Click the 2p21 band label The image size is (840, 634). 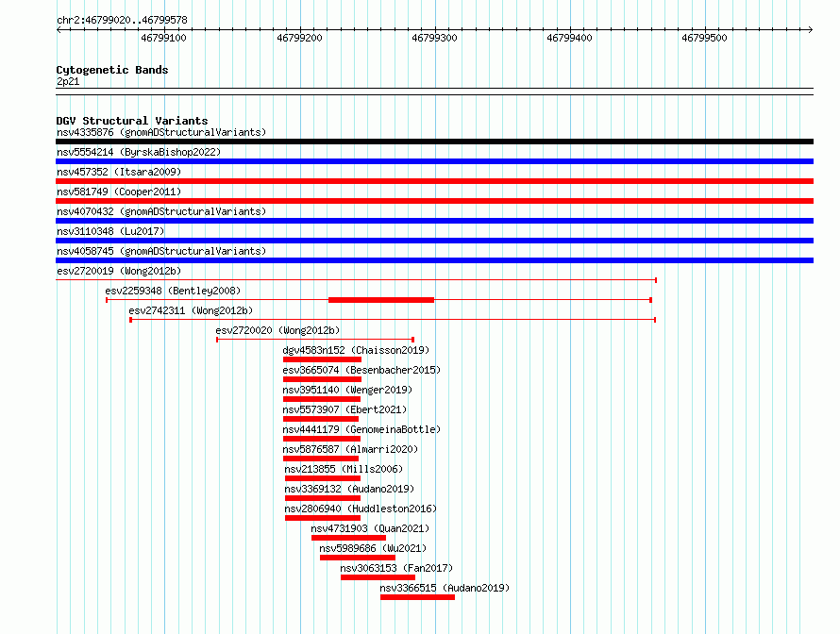click(x=68, y=81)
